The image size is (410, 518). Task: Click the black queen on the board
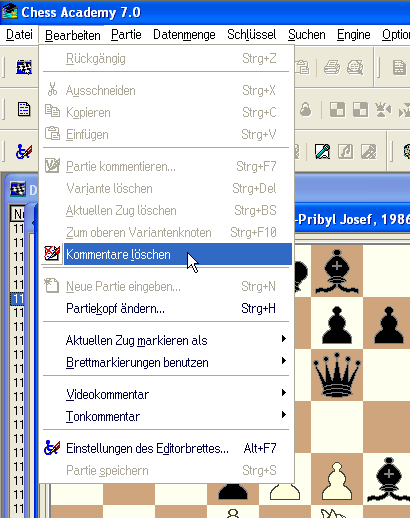[337, 375]
